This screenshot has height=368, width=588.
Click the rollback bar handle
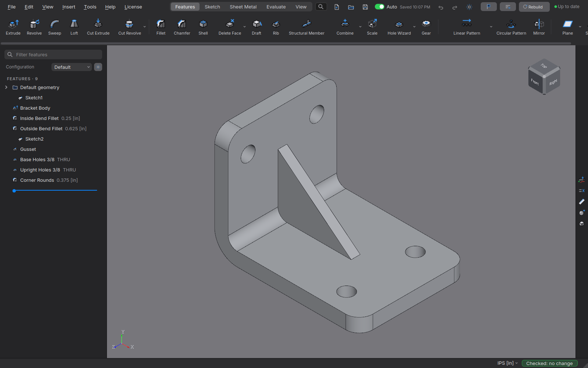pyautogui.click(x=14, y=191)
